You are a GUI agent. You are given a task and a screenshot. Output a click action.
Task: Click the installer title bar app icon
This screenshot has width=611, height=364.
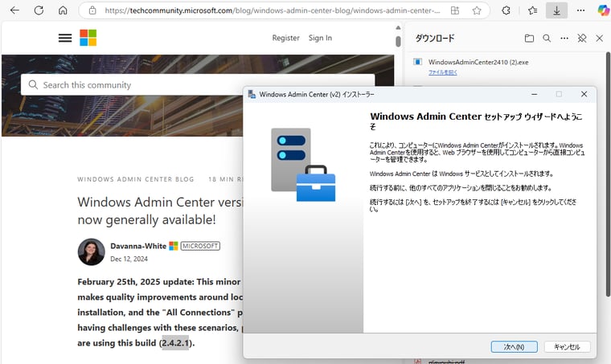point(252,94)
